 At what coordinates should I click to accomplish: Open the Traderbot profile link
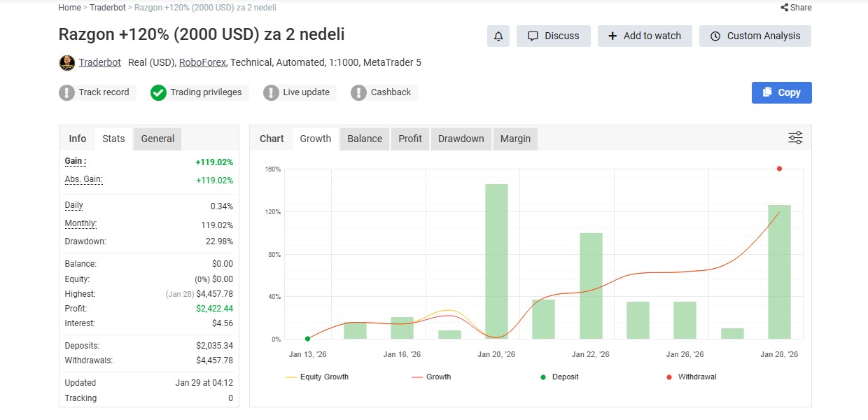click(99, 62)
